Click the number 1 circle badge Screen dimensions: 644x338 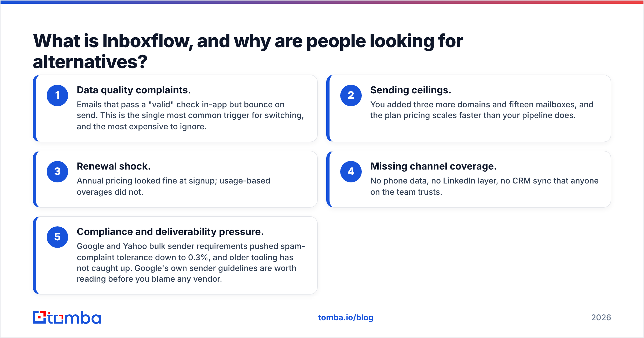coord(57,95)
